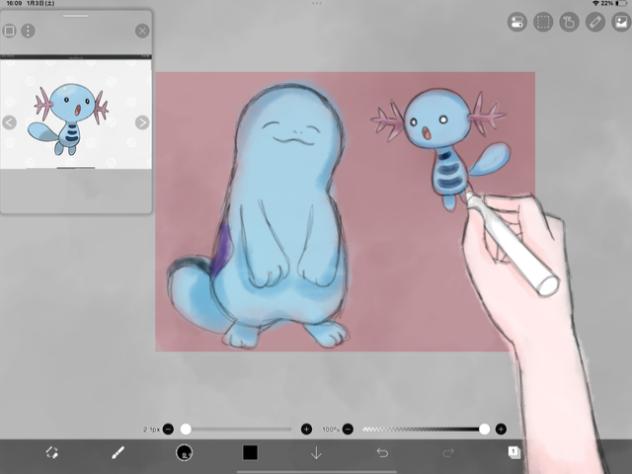
Task: Tap the three-dot multitasking indicator at top center
Action: 317,3
